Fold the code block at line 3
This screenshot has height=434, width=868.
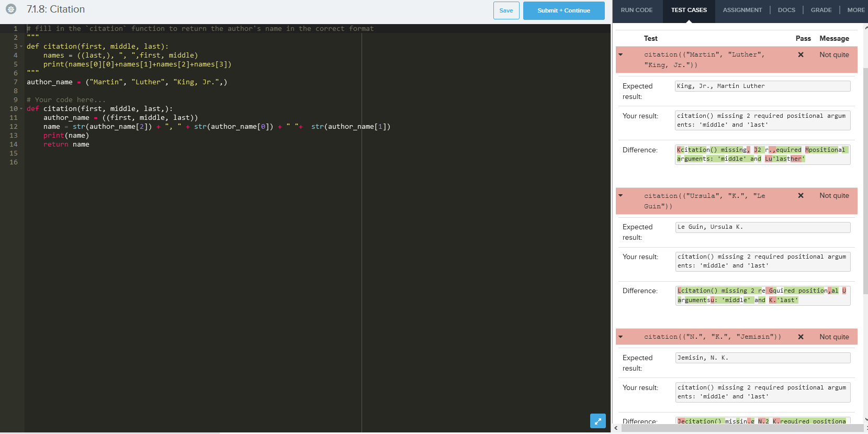[21, 47]
